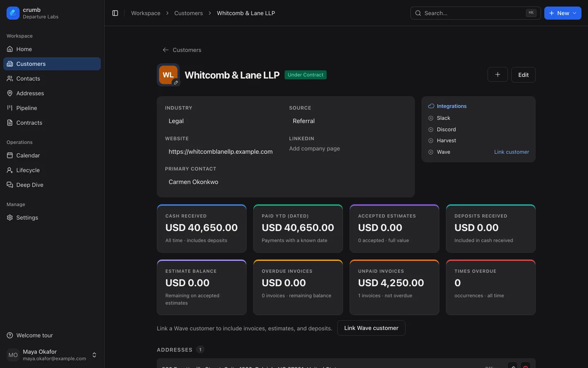Image resolution: width=588 pixels, height=368 pixels.
Task: Select Customers in the sidebar menu
Action: click(x=52, y=64)
